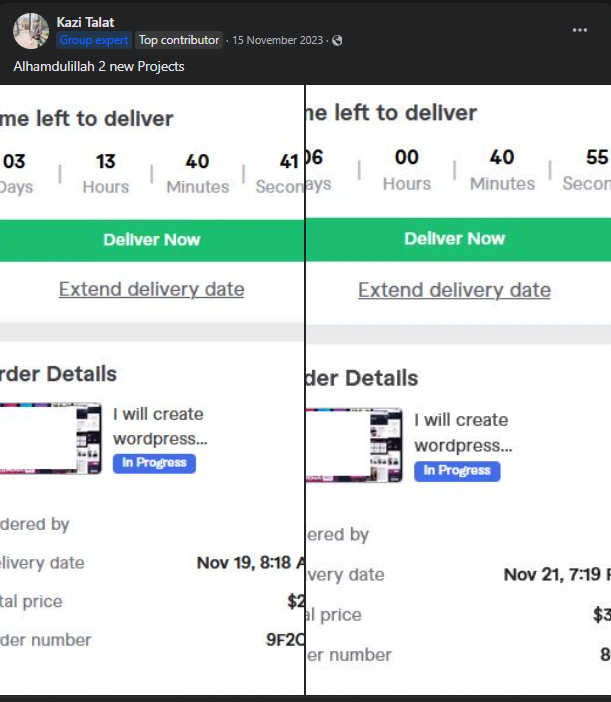Click right In Progress status badge
Viewport: 611px width, 702px height.
coord(457,471)
